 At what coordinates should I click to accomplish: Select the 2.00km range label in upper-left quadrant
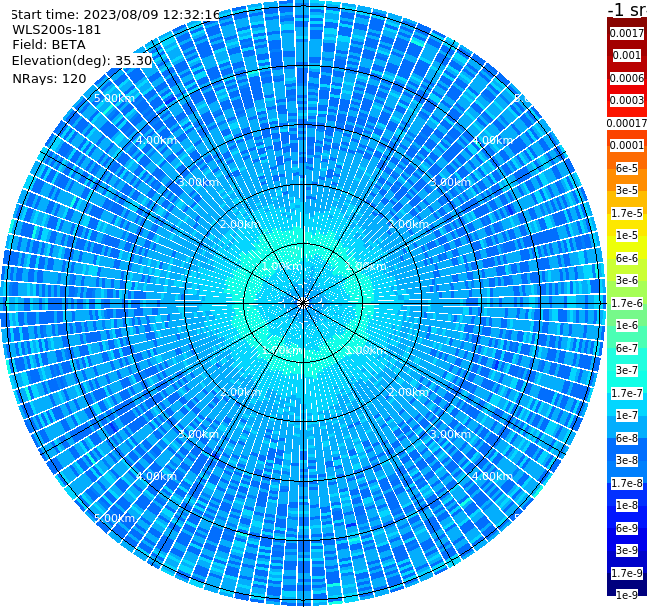(x=241, y=224)
